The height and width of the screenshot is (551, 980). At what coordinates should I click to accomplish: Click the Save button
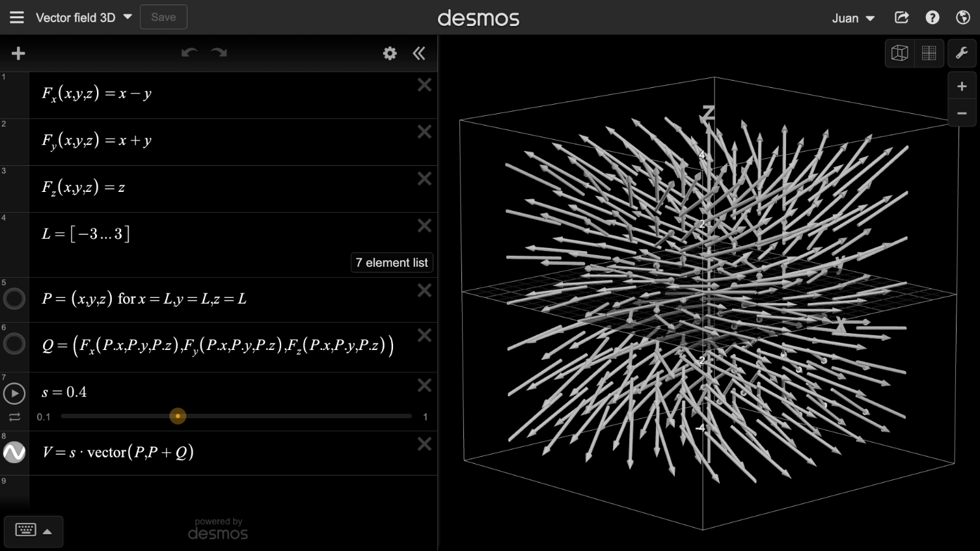pos(163,17)
